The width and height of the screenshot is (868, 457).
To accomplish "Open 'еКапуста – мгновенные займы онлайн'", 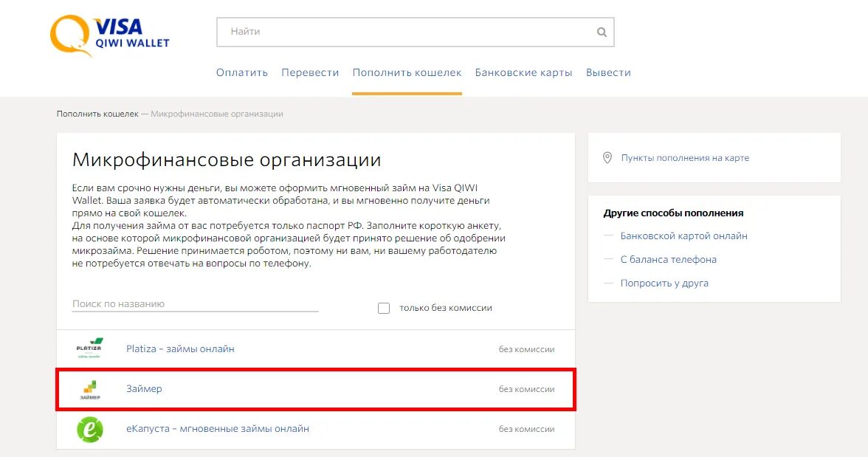I will pos(218,429).
